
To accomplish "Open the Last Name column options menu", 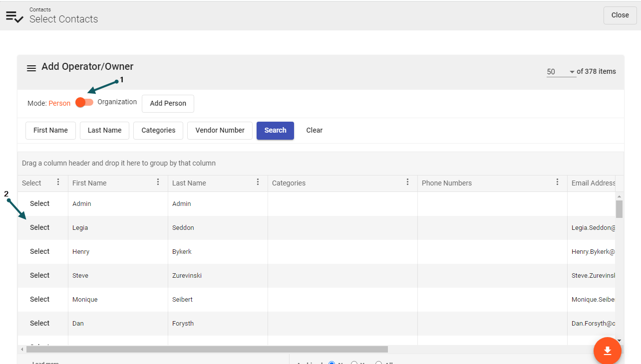I will pyautogui.click(x=258, y=182).
